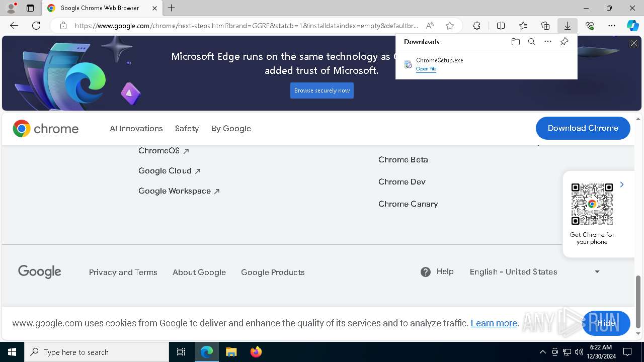Open tab actions menu icon
Viewport: 644px width, 362px height.
click(30, 8)
